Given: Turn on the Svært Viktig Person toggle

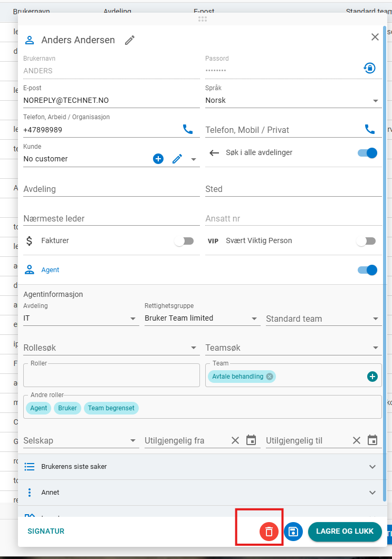Looking at the screenshot, I should tap(366, 241).
